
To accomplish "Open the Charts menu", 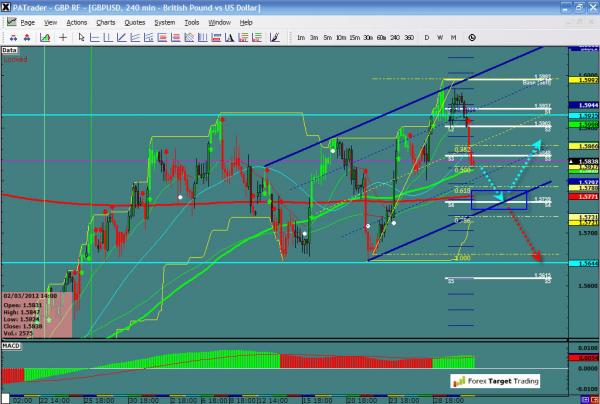I will tap(104, 21).
